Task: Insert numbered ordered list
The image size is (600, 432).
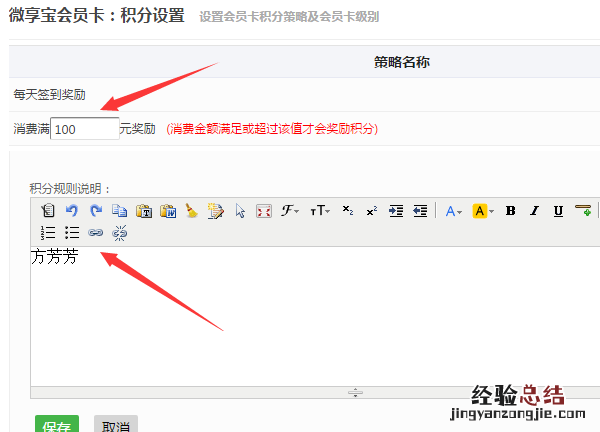Action: pos(48,233)
